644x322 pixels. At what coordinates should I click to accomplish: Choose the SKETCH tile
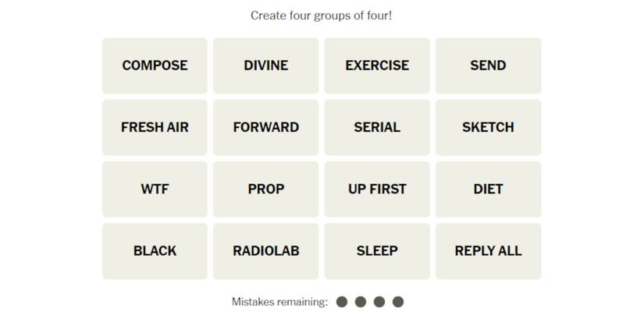tap(488, 127)
